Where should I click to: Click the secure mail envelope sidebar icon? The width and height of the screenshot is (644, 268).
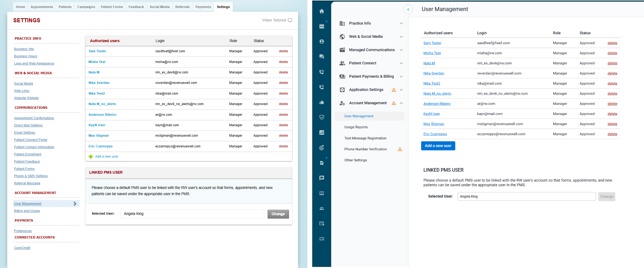coord(322,224)
